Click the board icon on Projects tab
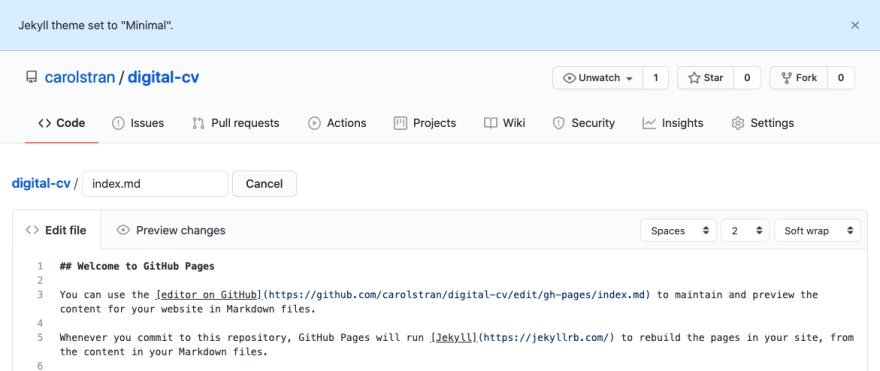 point(400,123)
